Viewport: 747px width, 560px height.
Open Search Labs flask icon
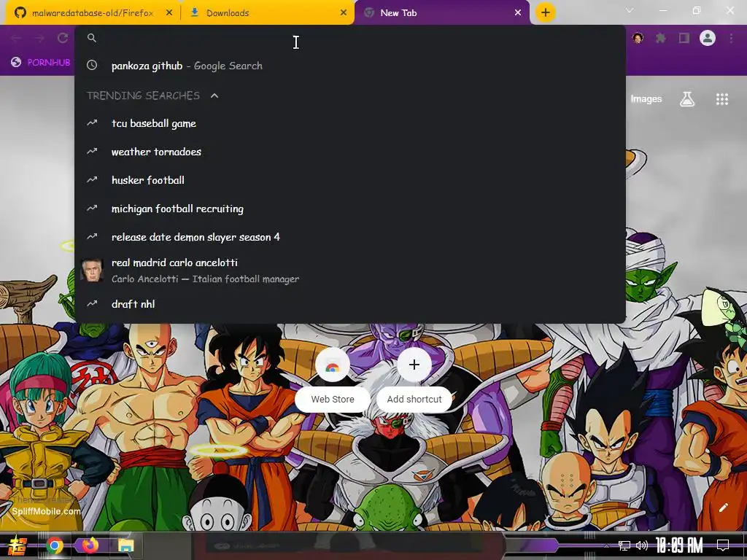687,99
